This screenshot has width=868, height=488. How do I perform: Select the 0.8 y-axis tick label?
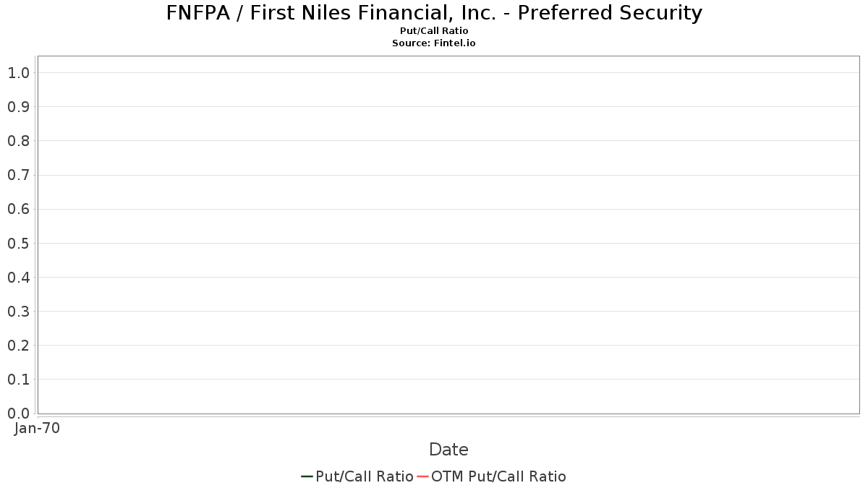[18, 141]
